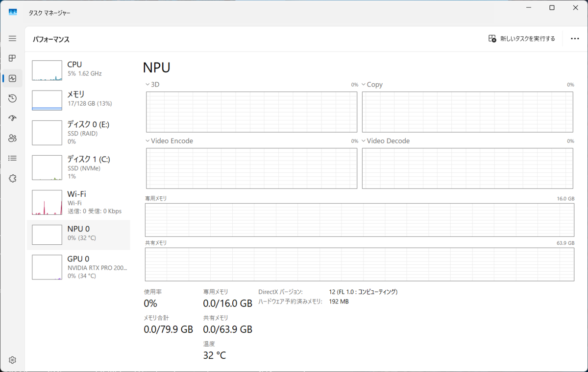Click the 0.0/63.9 GB shared memory value
588x372 pixels.
click(x=228, y=329)
